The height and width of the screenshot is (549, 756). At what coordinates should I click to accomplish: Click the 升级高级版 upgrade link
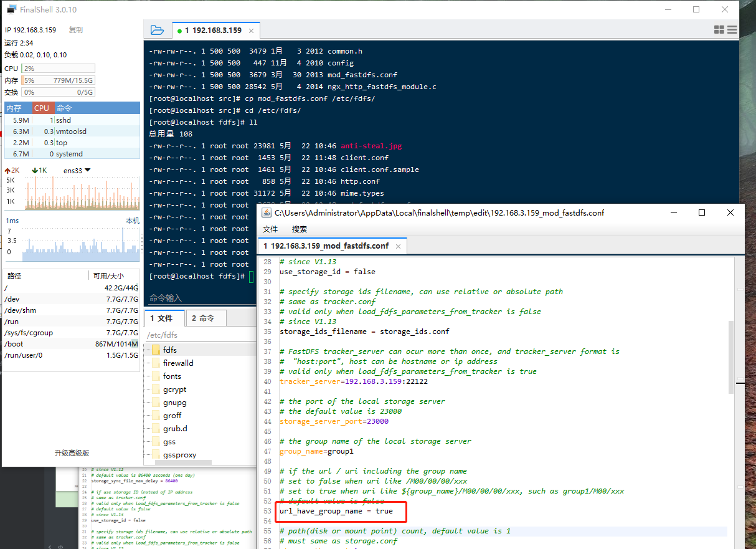pyautogui.click(x=72, y=453)
